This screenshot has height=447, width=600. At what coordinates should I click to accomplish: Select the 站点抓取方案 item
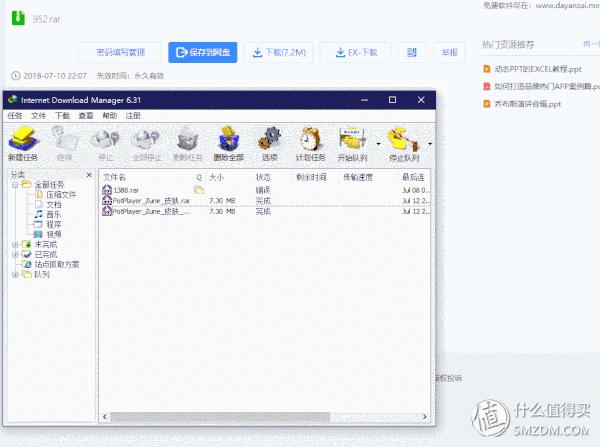(x=57, y=264)
